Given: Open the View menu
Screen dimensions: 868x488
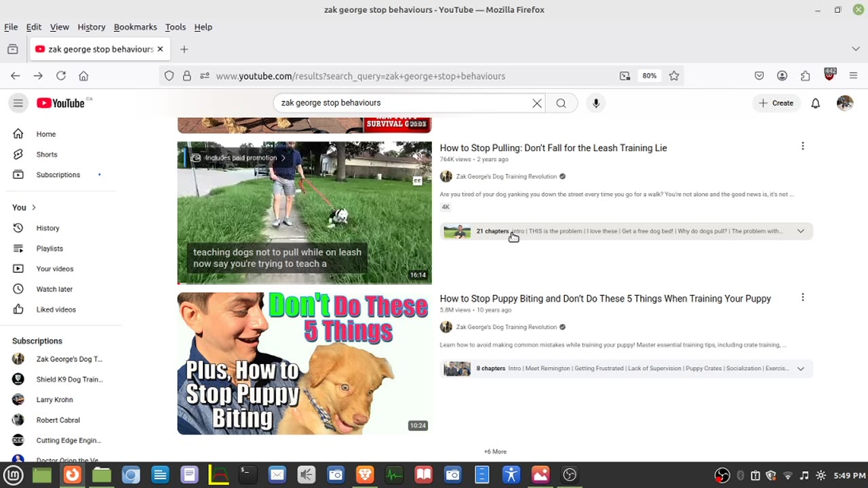Looking at the screenshot, I should [60, 27].
